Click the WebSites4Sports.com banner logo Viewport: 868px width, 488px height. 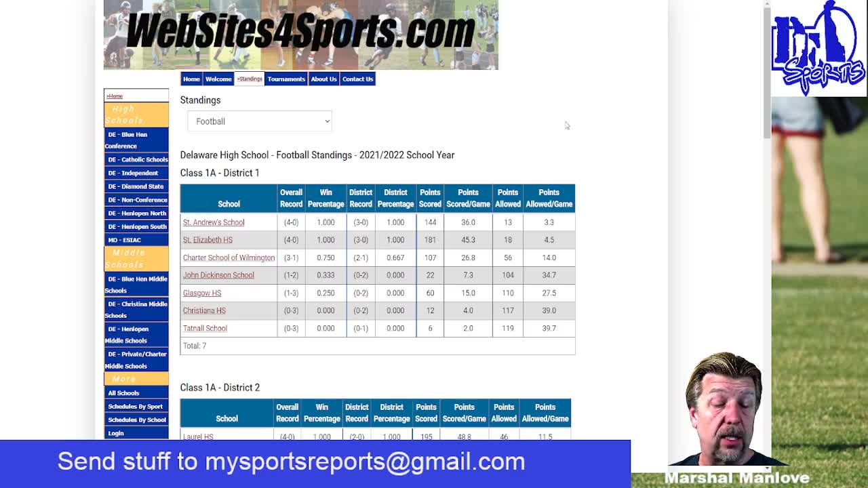click(x=300, y=34)
